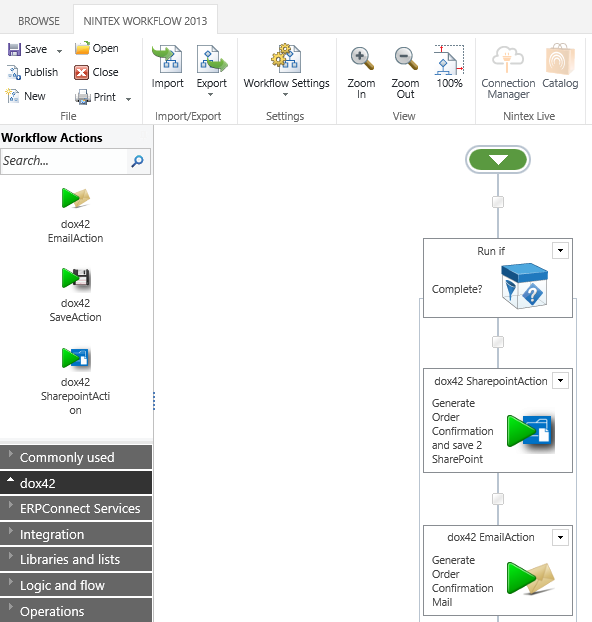Switch to the BROWSE tab
Image resolution: width=592 pixels, height=622 pixels.
coord(39,21)
